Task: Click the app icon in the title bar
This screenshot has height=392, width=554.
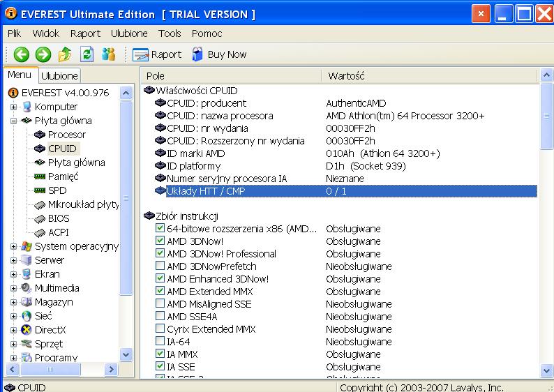Action: pyautogui.click(x=11, y=13)
